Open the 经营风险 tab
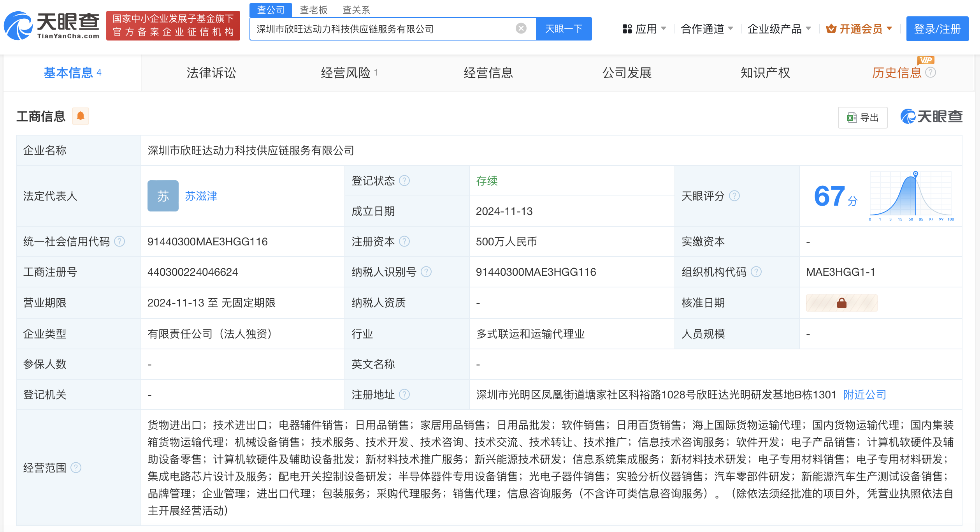 click(349, 73)
